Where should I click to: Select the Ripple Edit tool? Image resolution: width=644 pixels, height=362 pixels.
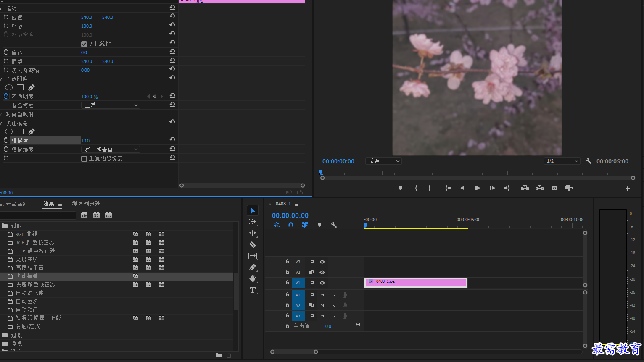point(253,233)
